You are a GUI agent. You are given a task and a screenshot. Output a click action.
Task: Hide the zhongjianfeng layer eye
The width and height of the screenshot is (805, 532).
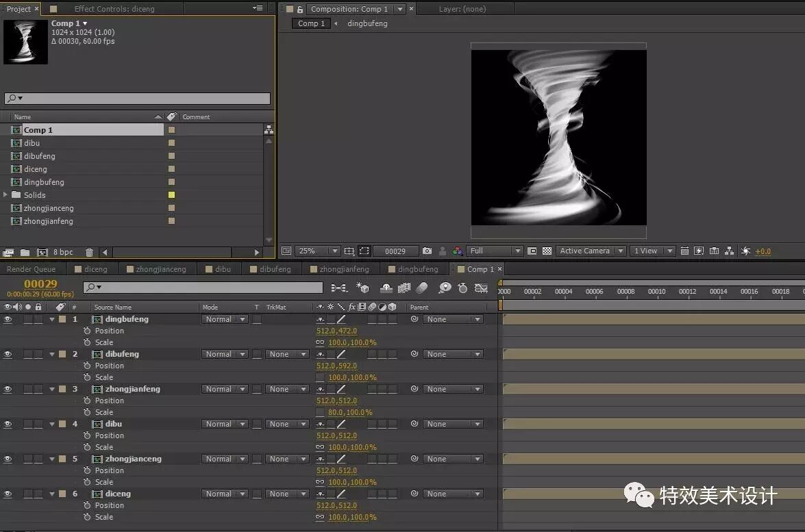(8, 389)
